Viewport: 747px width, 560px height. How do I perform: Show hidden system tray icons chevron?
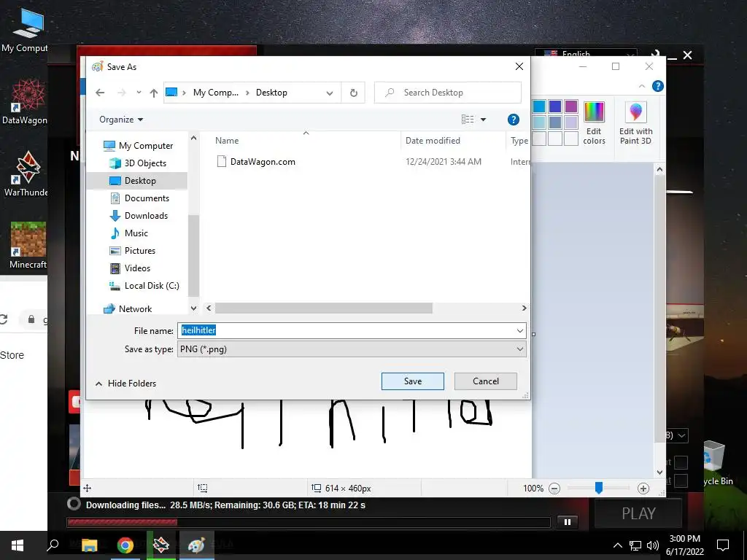(x=617, y=545)
